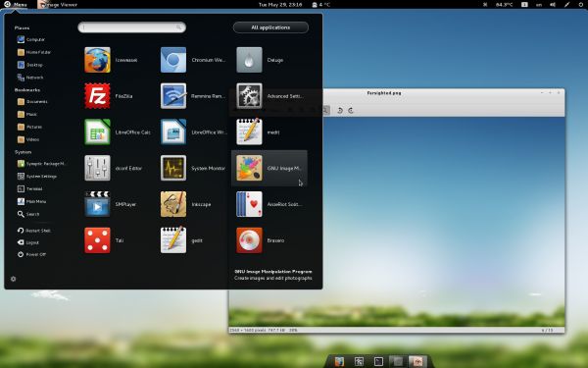This screenshot has width=588, height=368.
Task: Toggle the volume icon in top panel
Action: click(553, 5)
